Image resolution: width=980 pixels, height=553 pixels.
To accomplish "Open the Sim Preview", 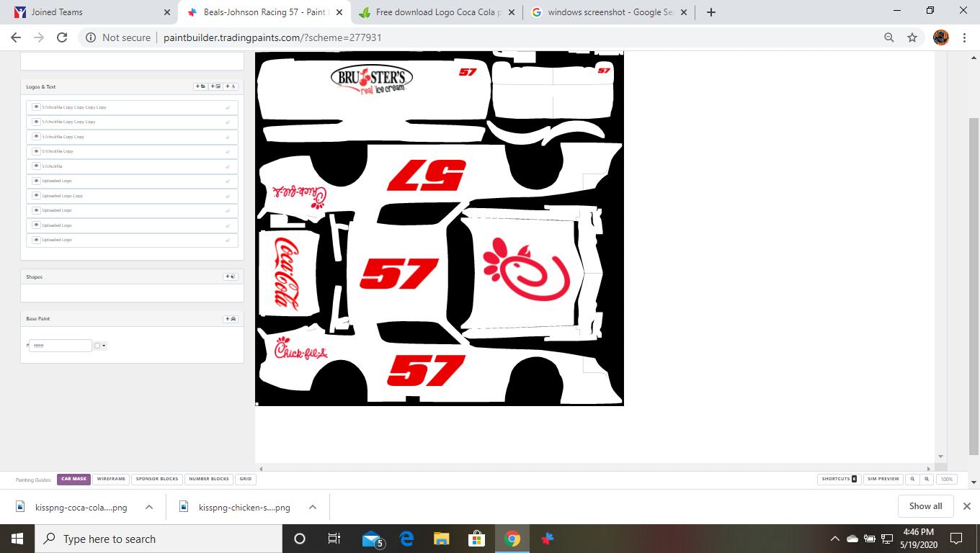I will coord(883,479).
